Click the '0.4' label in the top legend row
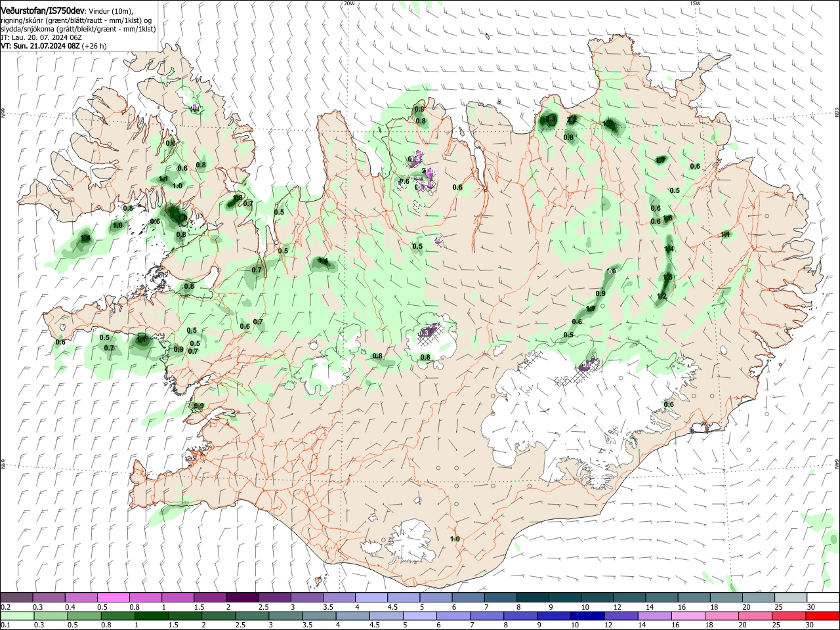 [70, 607]
